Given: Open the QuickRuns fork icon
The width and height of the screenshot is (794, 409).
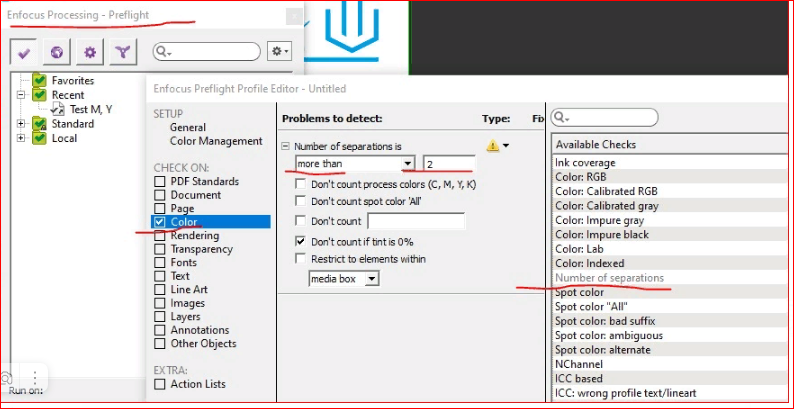Looking at the screenshot, I should point(124,52).
